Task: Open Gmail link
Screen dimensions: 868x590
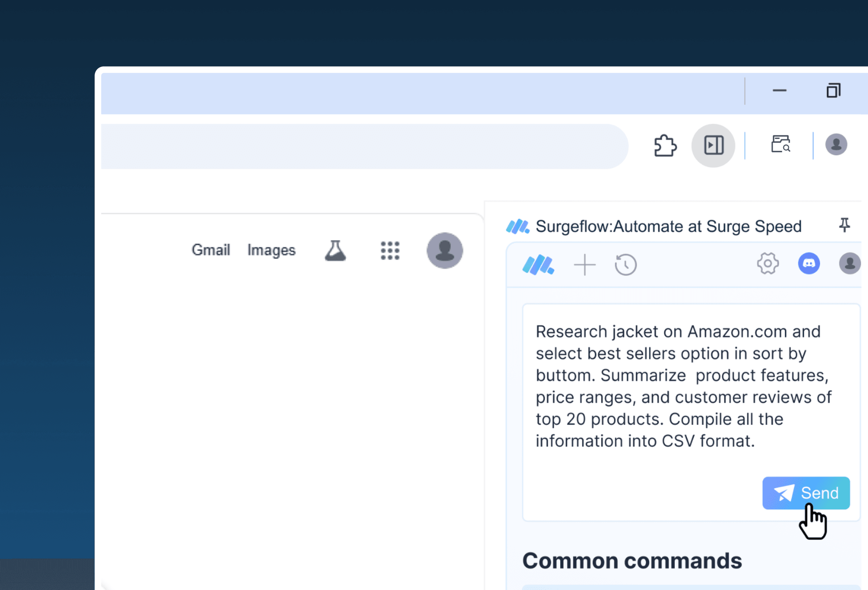Action: (210, 250)
